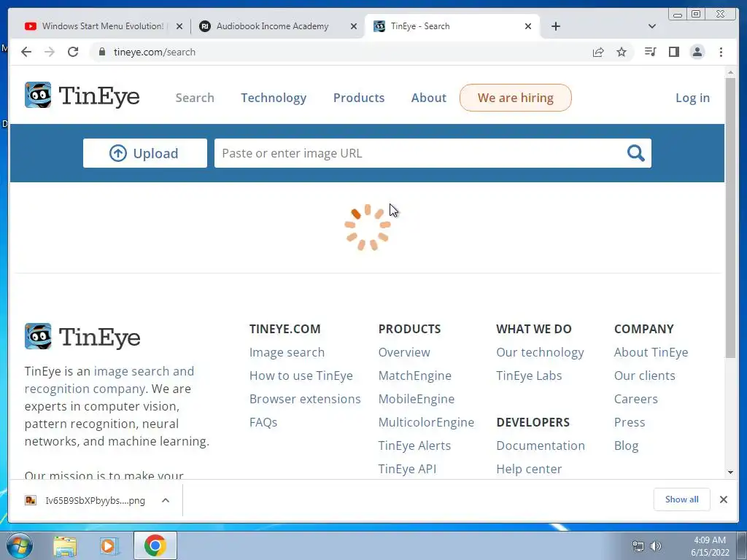Image resolution: width=747 pixels, height=560 pixels.
Task: Reload the tineye.com page
Action: point(73,52)
